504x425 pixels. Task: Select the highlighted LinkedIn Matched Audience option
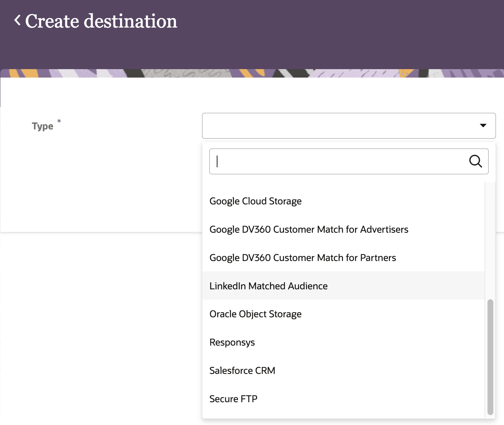(x=268, y=286)
